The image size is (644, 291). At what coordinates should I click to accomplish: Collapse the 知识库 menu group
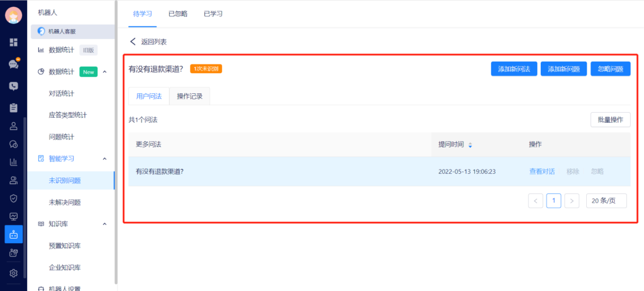pos(104,224)
